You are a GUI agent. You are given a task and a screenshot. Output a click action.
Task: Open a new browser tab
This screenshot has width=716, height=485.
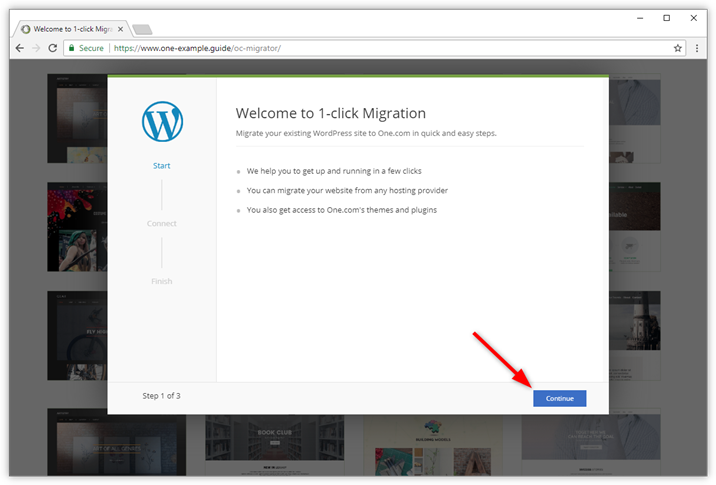tap(142, 30)
